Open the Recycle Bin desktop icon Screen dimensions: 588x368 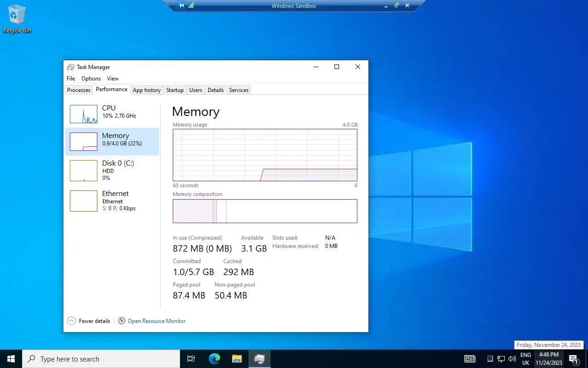tap(17, 19)
